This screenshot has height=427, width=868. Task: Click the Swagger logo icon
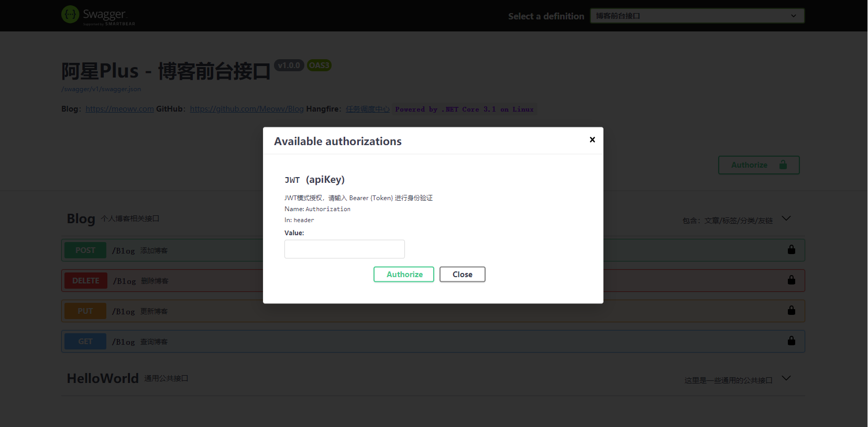coord(70,15)
